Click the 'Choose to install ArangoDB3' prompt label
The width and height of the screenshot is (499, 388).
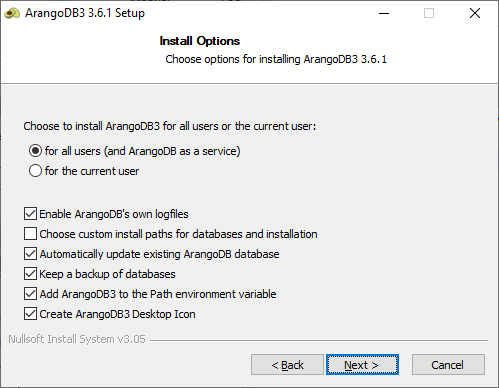[170, 126]
